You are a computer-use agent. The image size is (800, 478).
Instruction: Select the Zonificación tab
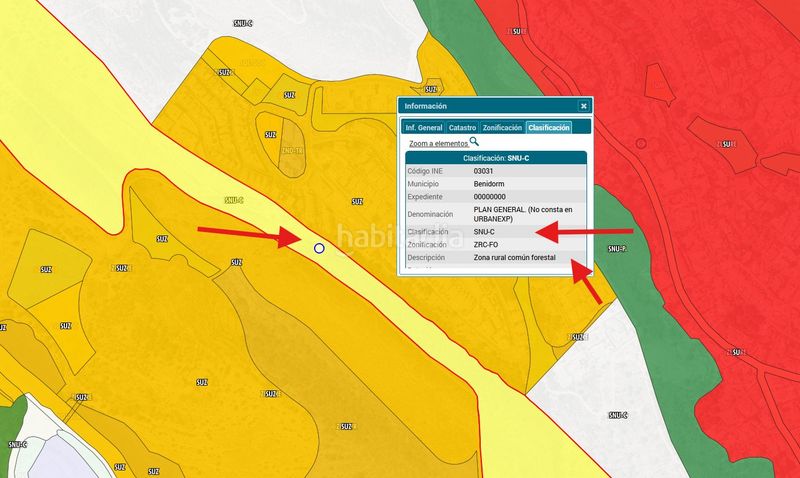(x=503, y=128)
